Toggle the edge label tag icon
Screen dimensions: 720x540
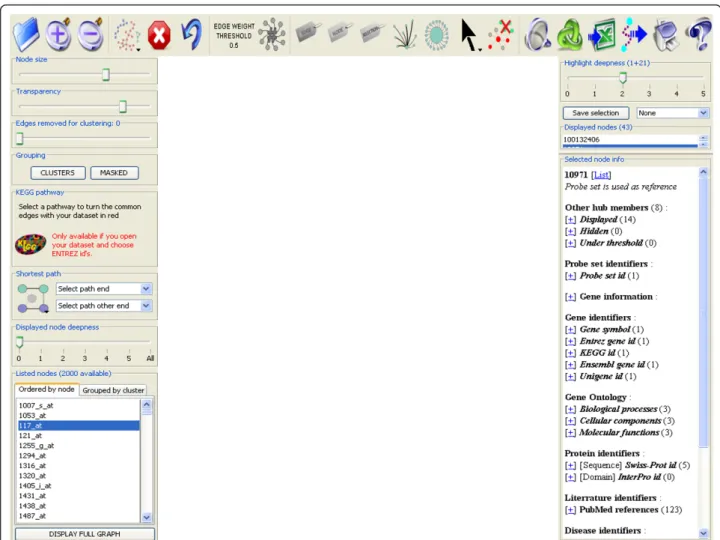(x=307, y=32)
